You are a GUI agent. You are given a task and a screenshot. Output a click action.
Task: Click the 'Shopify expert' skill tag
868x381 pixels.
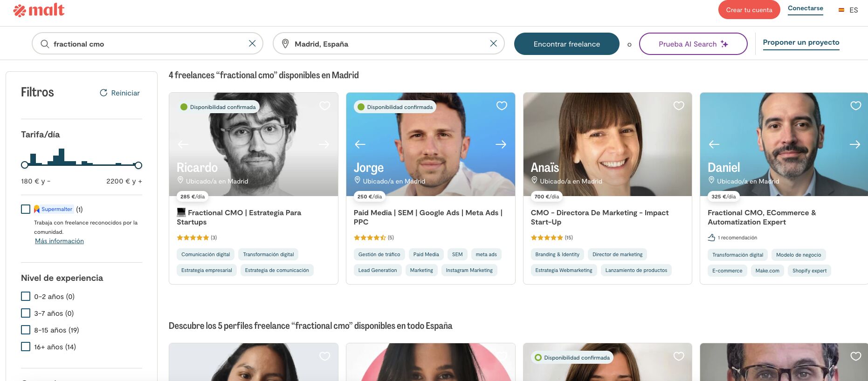[809, 271]
